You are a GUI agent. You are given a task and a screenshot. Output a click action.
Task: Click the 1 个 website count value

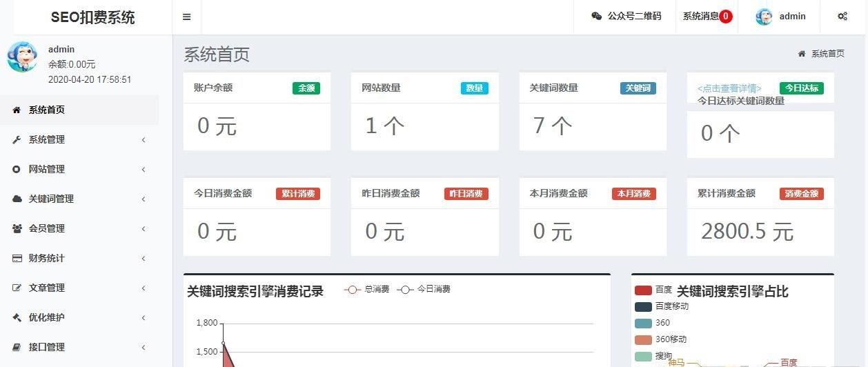pyautogui.click(x=385, y=126)
